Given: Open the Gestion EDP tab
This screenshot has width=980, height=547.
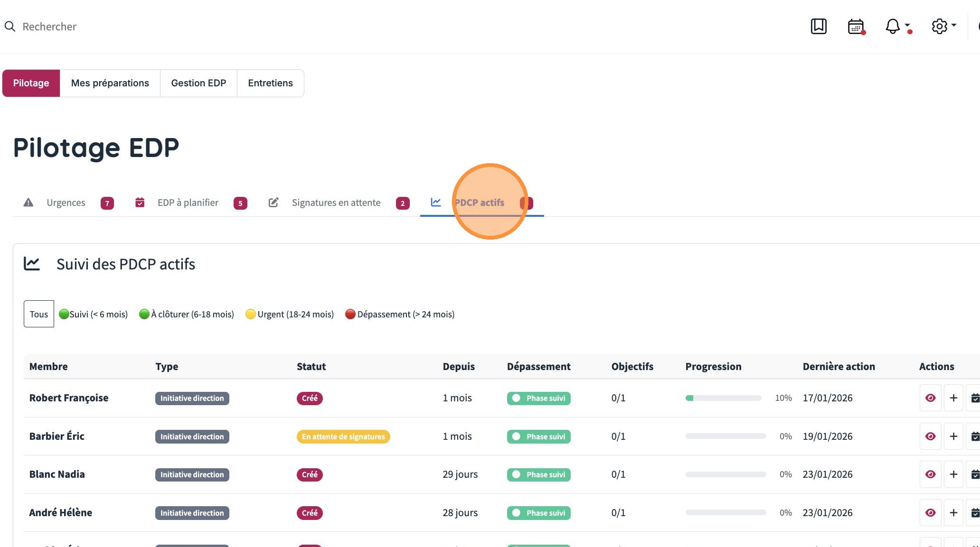Looking at the screenshot, I should point(198,83).
